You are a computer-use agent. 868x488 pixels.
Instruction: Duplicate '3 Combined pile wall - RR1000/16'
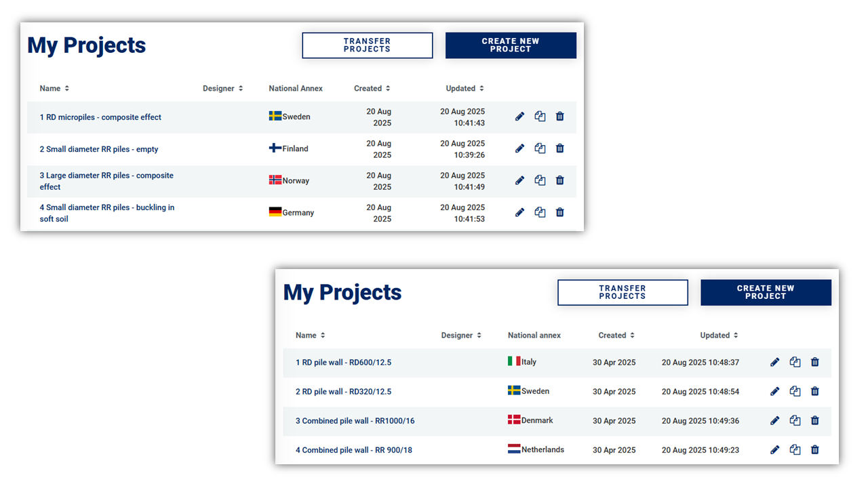[795, 421]
